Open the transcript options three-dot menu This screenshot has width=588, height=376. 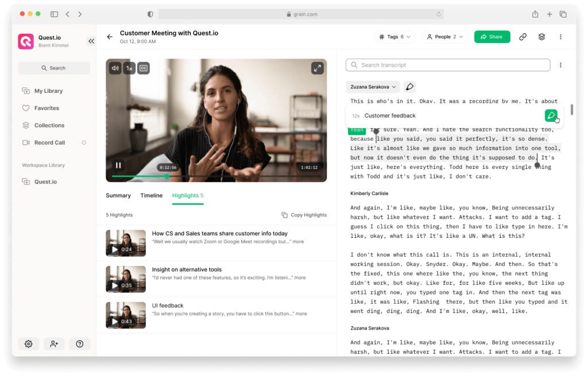coord(560,65)
